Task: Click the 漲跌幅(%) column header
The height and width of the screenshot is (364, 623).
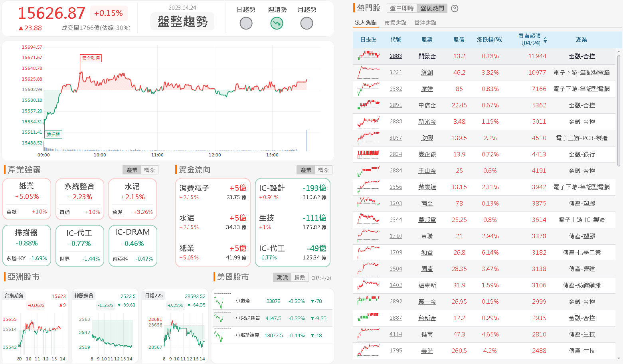Action: [x=490, y=40]
